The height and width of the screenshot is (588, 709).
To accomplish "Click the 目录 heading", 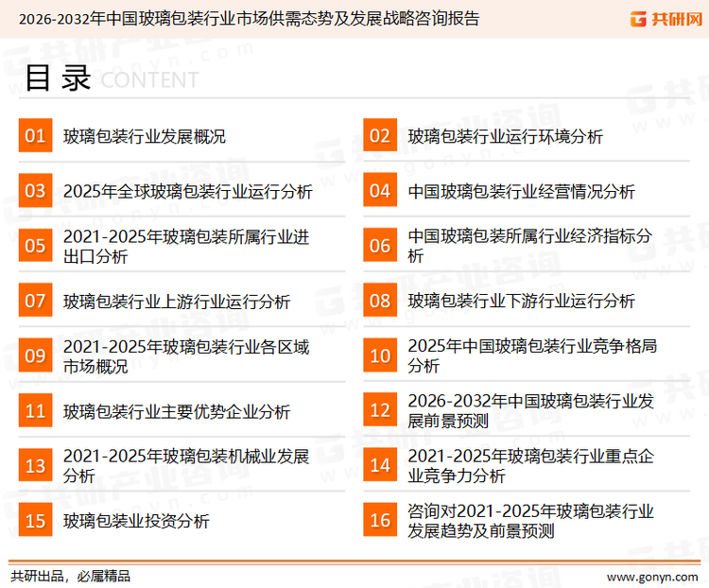I will coord(59,78).
